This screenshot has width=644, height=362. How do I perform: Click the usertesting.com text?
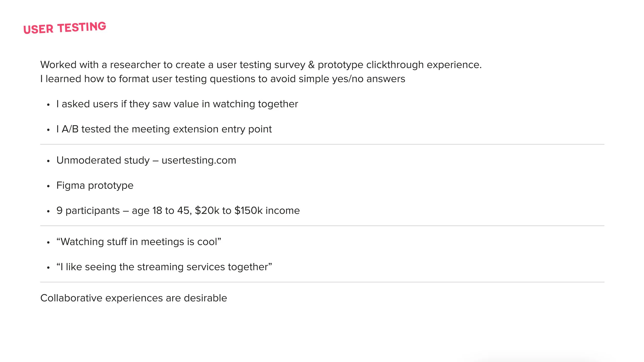(199, 160)
